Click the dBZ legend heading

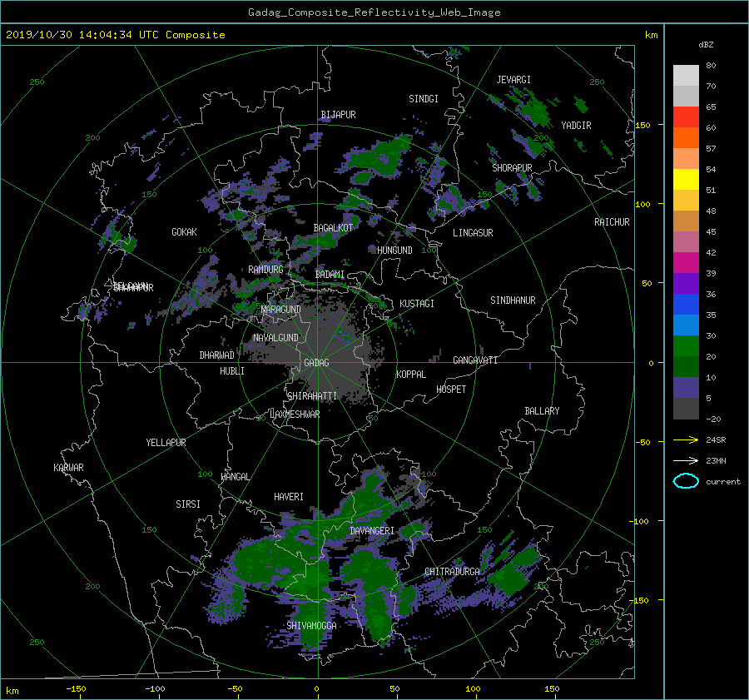[706, 45]
